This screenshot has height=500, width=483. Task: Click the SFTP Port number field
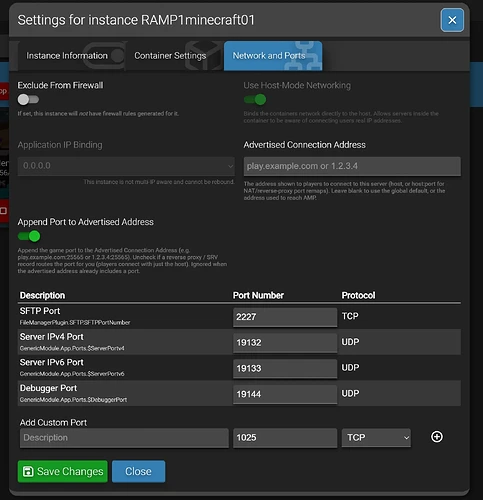(285, 317)
